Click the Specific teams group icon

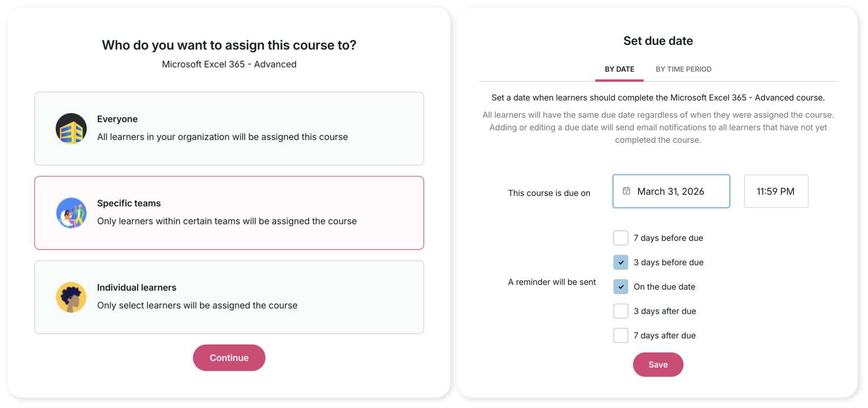71,212
